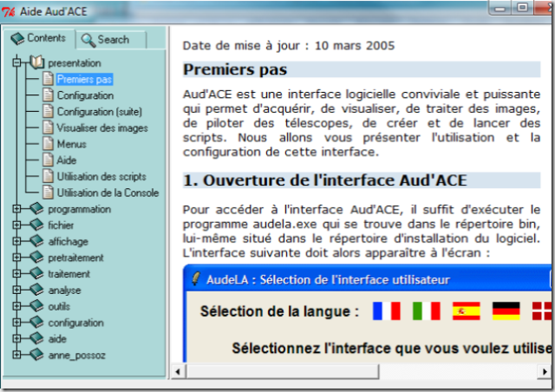Choose the Spanish flag language icon
This screenshot has height=392, width=555.
(466, 310)
